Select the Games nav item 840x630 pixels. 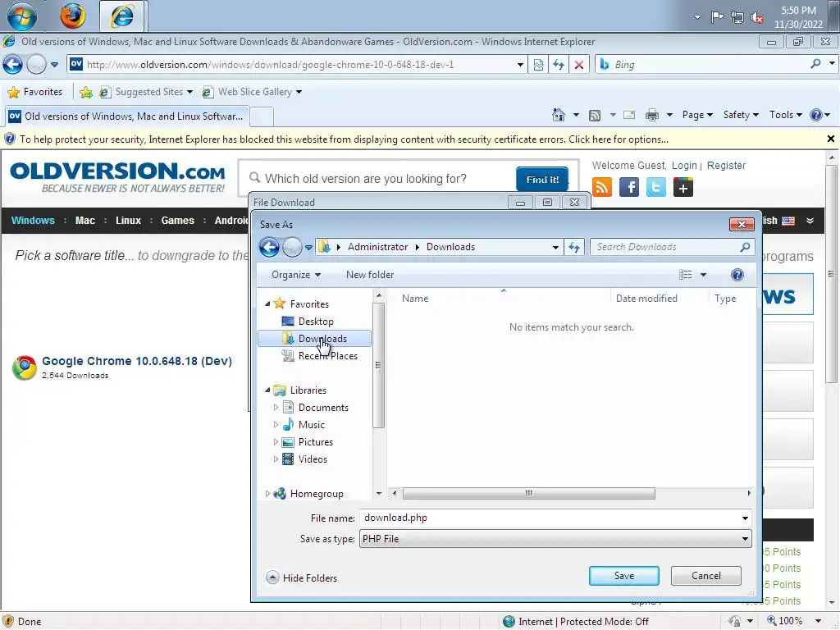[178, 221]
